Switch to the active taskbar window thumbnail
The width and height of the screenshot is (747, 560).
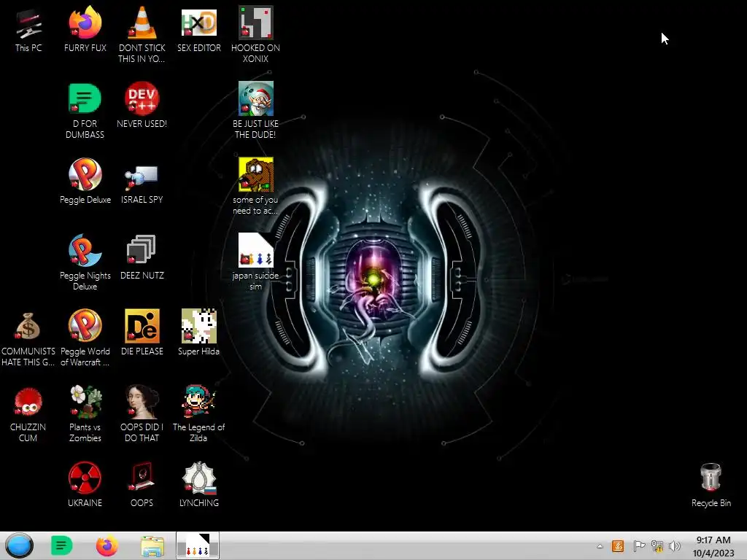[x=197, y=545]
